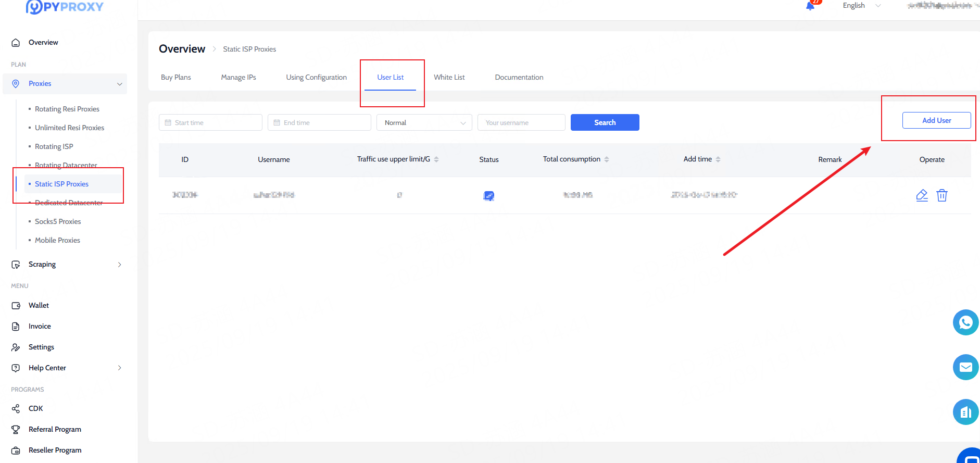This screenshot has width=980, height=463.
Task: Sort the Add time column
Action: click(718, 159)
